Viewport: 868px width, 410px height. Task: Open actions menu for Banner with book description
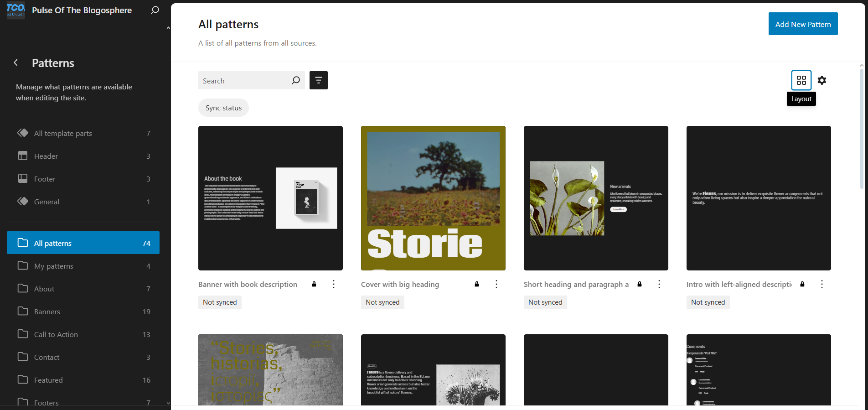(334, 284)
